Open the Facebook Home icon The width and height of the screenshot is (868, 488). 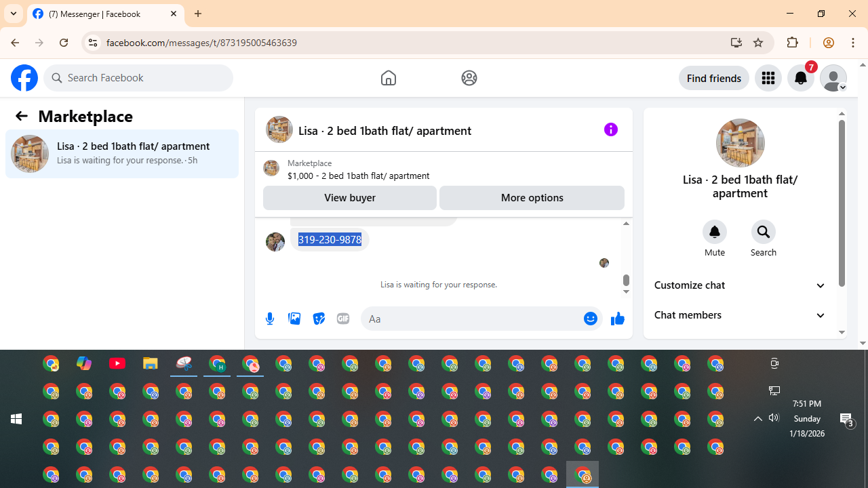coord(389,78)
